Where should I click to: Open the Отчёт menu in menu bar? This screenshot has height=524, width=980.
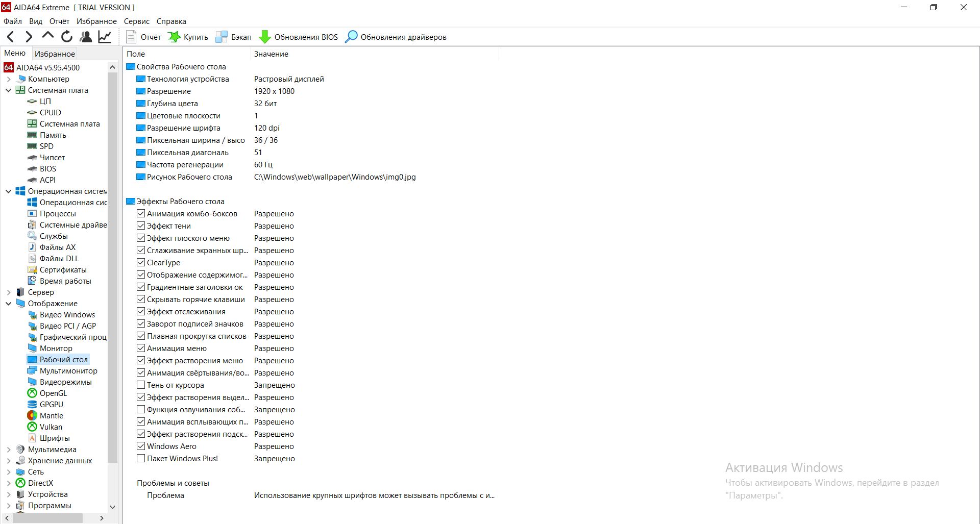(x=59, y=21)
